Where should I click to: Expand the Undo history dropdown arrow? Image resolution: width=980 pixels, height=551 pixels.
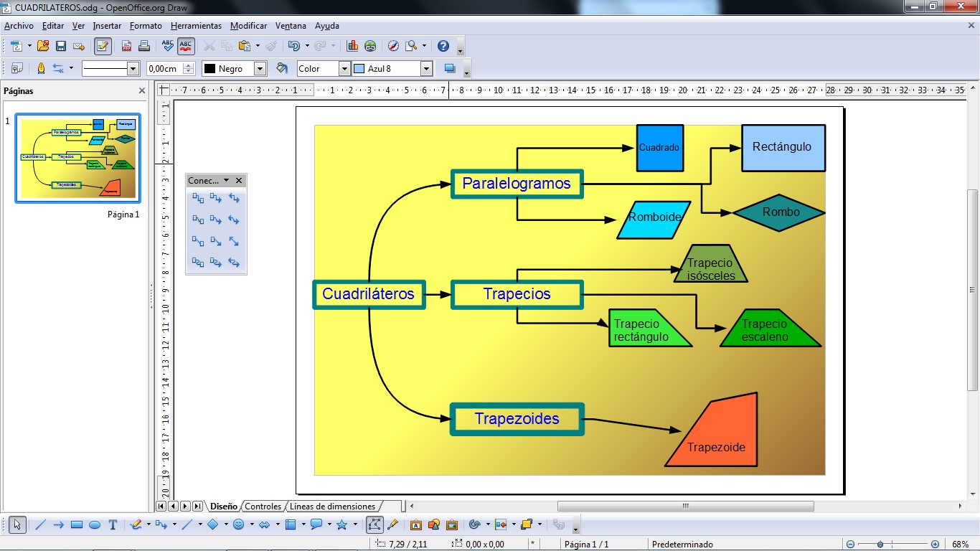(x=307, y=46)
